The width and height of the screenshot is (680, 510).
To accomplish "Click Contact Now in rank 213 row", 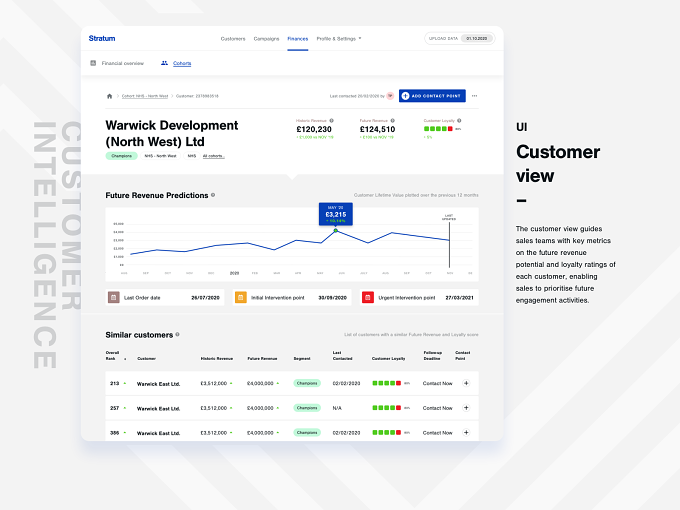I will pyautogui.click(x=438, y=383).
